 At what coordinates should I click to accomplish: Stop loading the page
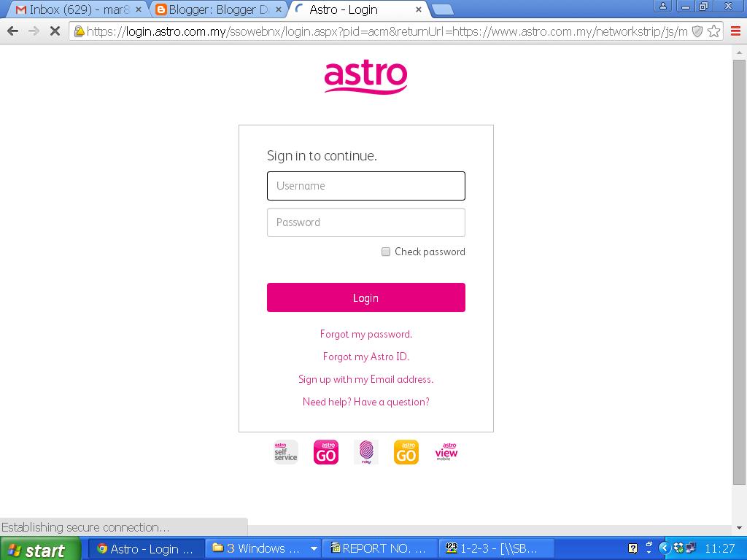(x=55, y=31)
